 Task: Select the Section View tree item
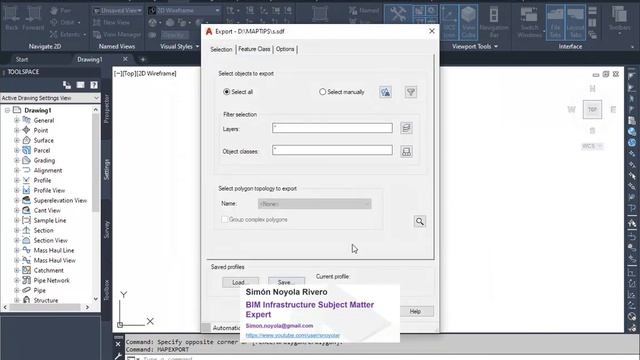[x=51, y=240]
